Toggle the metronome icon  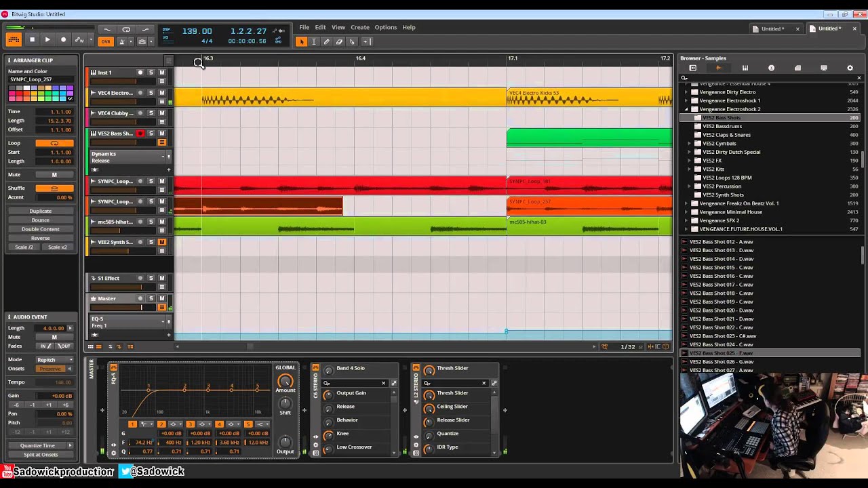coord(122,41)
